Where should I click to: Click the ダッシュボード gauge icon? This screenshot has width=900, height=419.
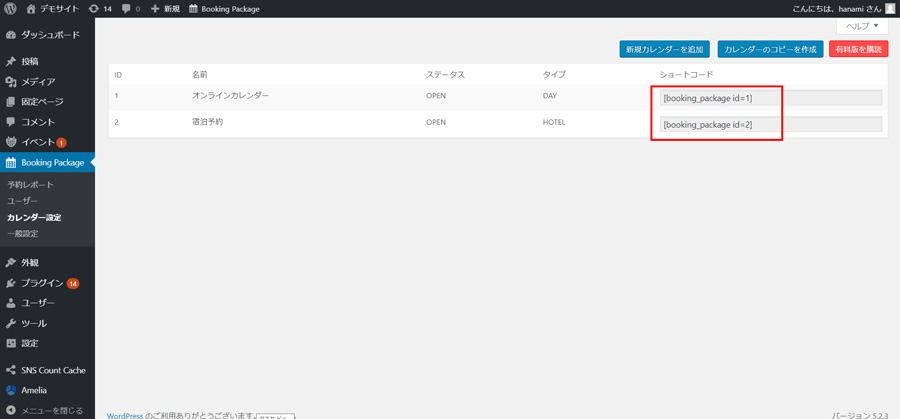coord(10,35)
